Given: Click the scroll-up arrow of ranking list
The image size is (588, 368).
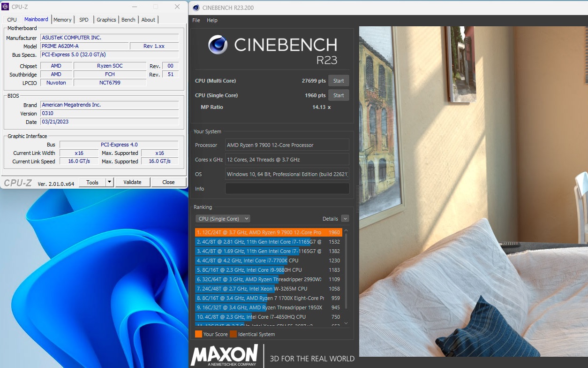Looking at the screenshot, I should coord(346,231).
